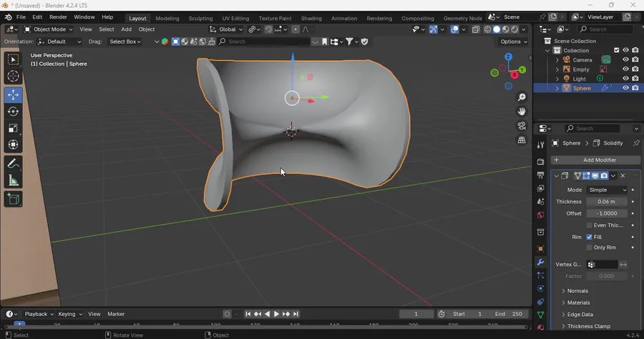644x339 pixels.
Task: Remove the Solidify modifier
Action: coord(623,176)
